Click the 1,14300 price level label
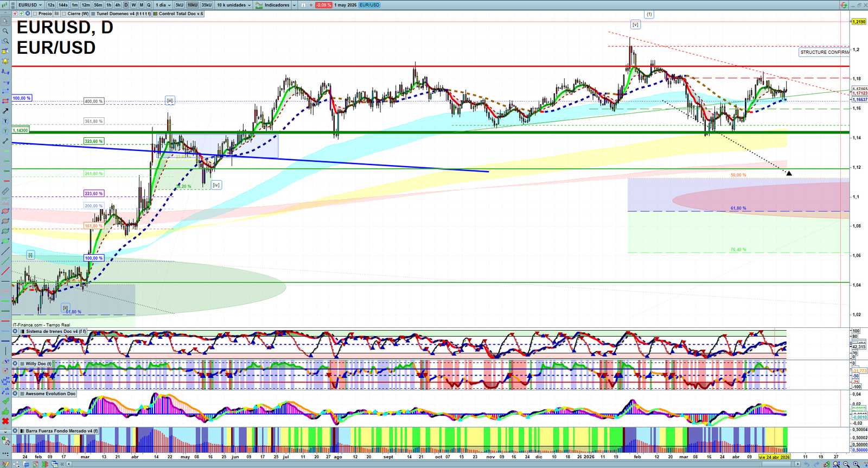 (x=21, y=130)
